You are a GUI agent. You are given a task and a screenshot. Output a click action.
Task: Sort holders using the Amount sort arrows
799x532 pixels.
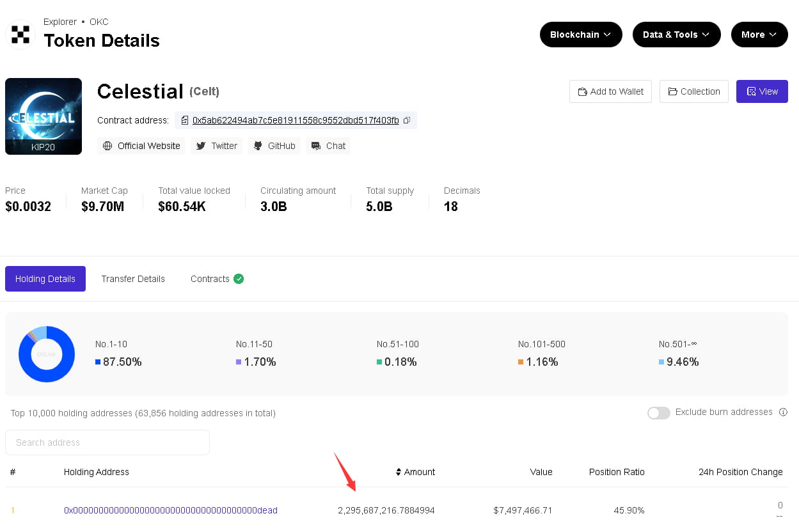tap(399, 472)
